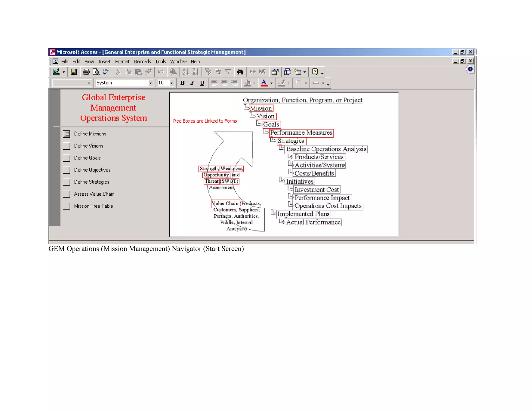Open Print Preview from the toolbar
The width and height of the screenshot is (532, 411).
(96, 72)
